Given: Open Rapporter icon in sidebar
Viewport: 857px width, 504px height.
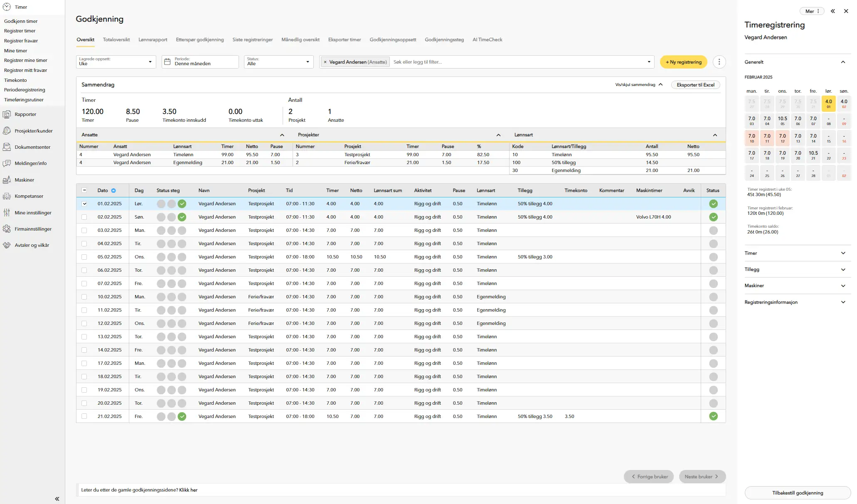Looking at the screenshot, I should click(7, 114).
